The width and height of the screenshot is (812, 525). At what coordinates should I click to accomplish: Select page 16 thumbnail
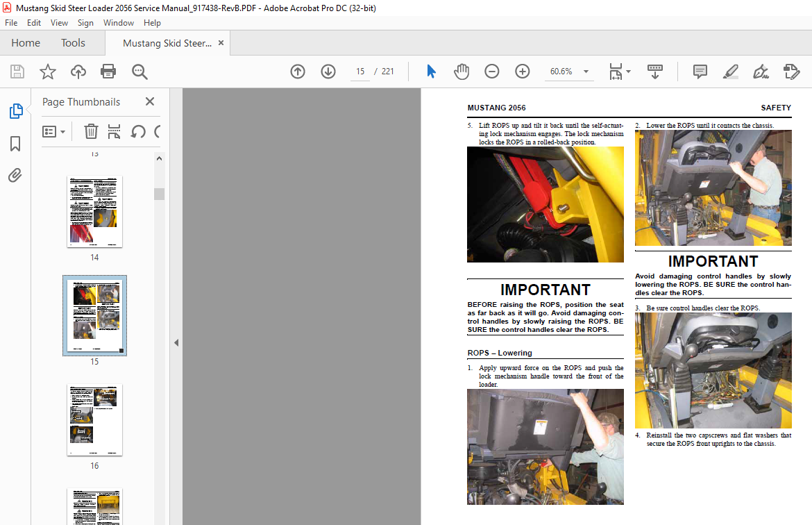[x=95, y=420]
